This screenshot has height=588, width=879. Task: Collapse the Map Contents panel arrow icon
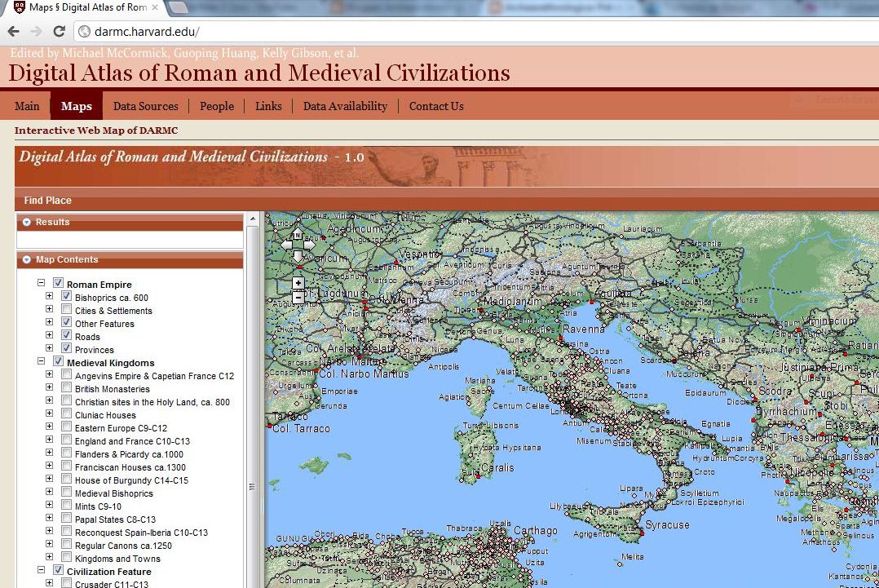tap(26, 259)
